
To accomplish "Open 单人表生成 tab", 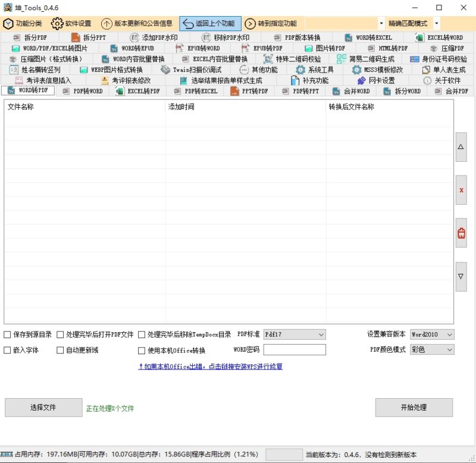I will pos(444,70).
